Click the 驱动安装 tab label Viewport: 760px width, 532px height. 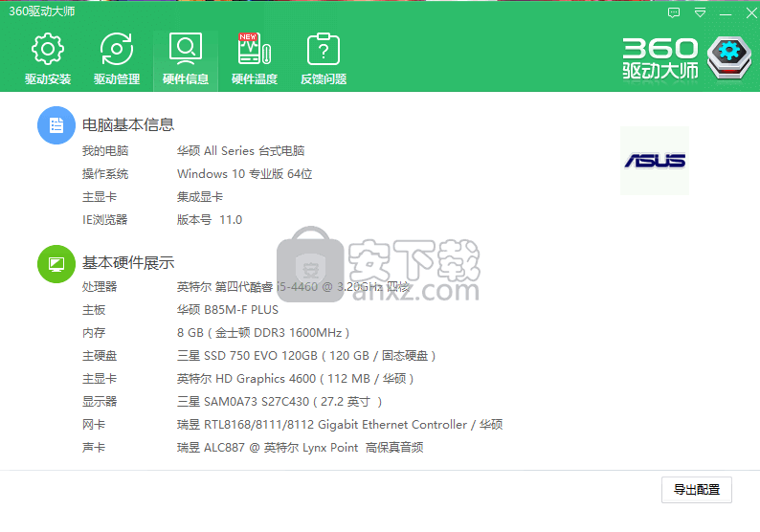click(x=48, y=79)
